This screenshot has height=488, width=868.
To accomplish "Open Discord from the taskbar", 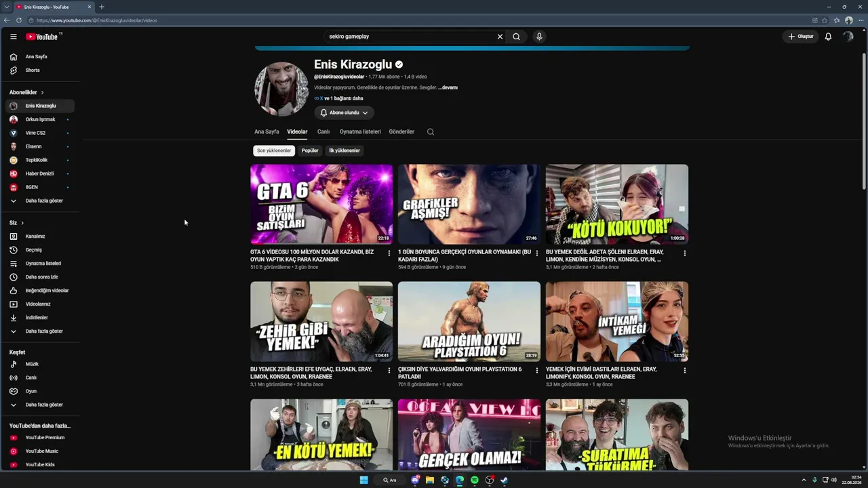I will (x=415, y=480).
